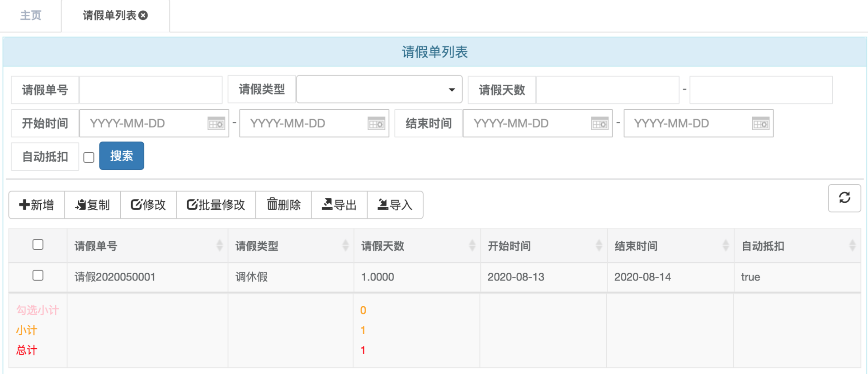Open calendar for 结束时间 to-date
Screen dimensions: 868x374
[760, 123]
